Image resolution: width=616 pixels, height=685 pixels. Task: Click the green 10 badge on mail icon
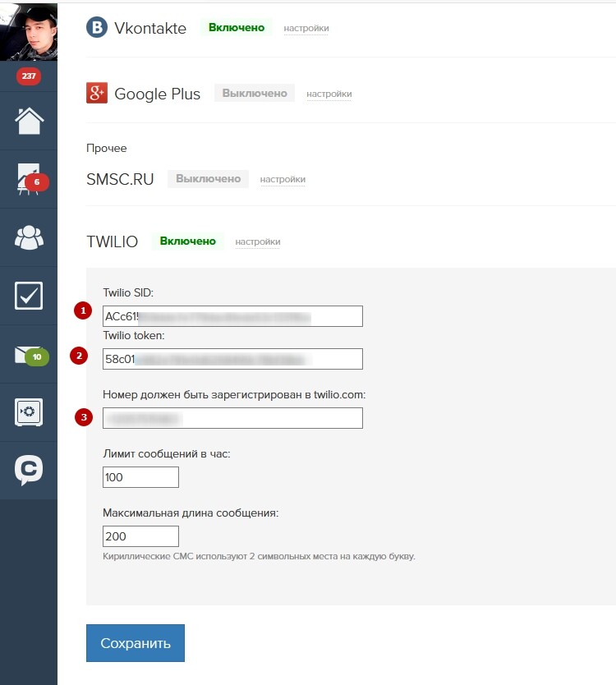(x=37, y=357)
